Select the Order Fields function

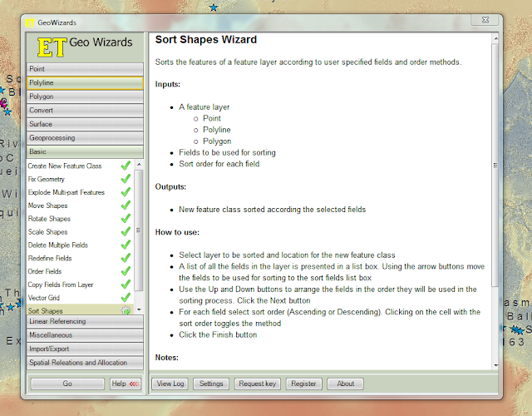pyautogui.click(x=45, y=271)
